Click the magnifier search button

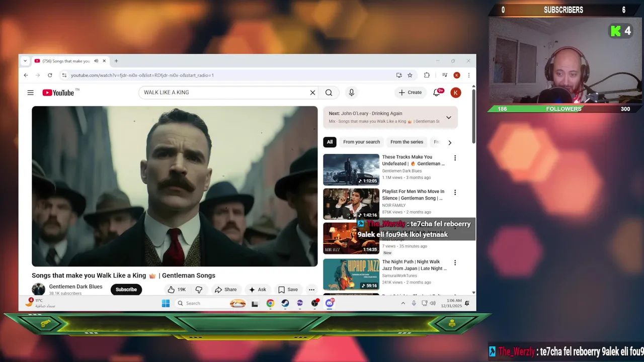point(329,93)
